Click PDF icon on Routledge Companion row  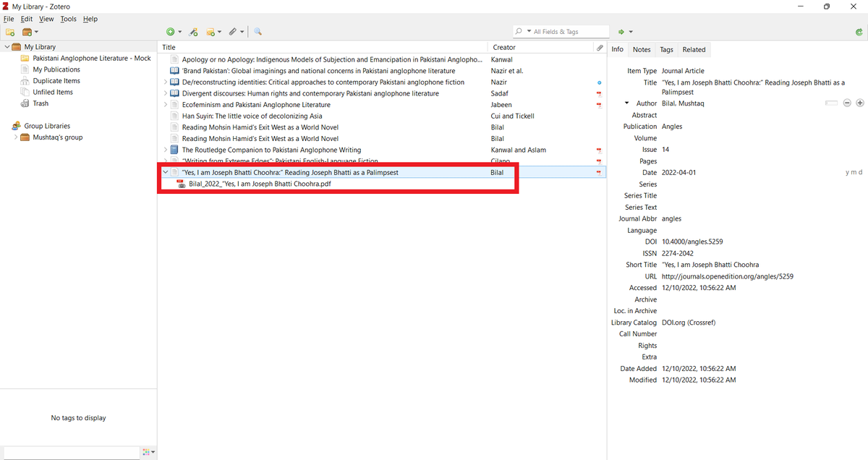599,150
